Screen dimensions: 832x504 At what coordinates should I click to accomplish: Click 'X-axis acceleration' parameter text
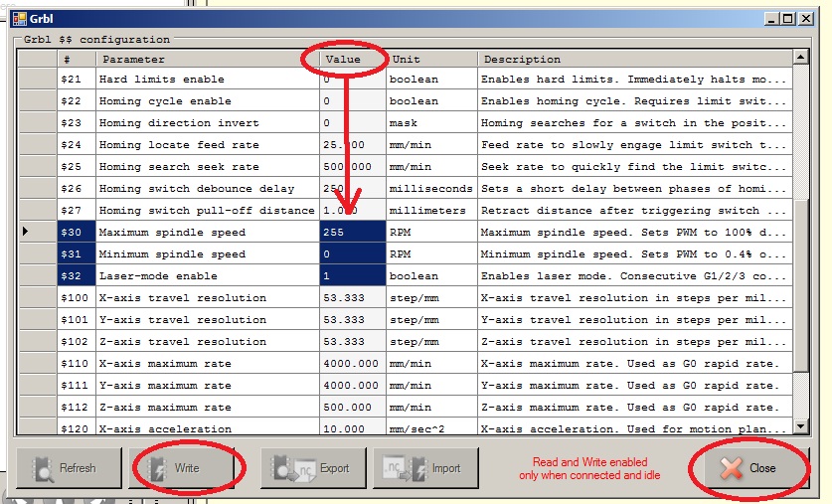(165, 428)
